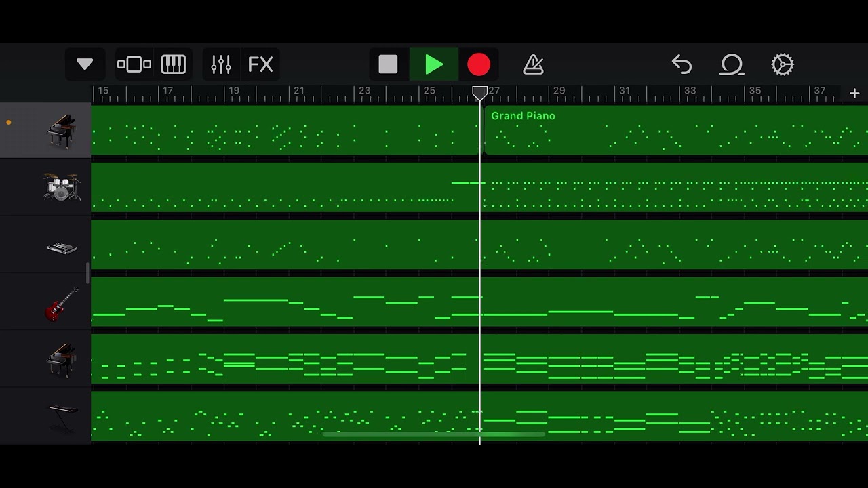The height and width of the screenshot is (488, 868).
Task: Open the FX effects panel
Action: coord(260,64)
